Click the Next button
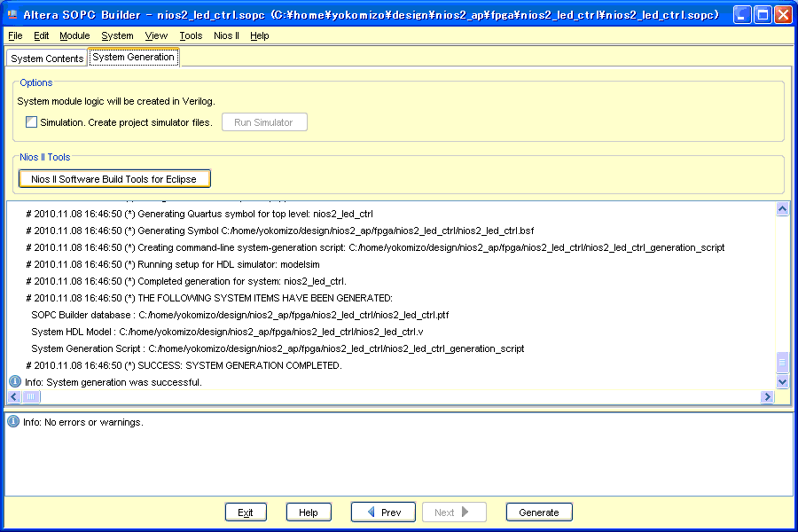Image resolution: width=798 pixels, height=532 pixels. tap(454, 512)
